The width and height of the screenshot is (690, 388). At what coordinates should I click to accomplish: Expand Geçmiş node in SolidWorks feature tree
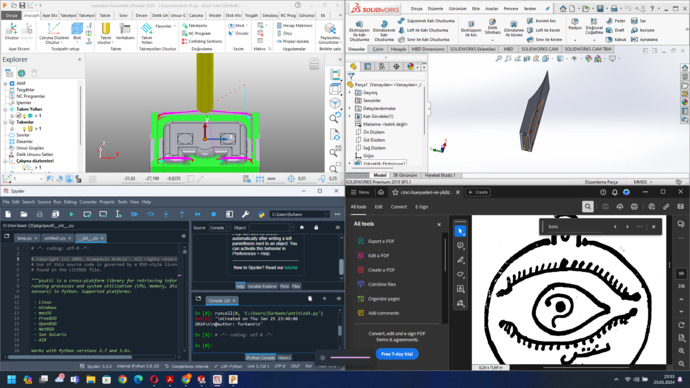tap(350, 93)
